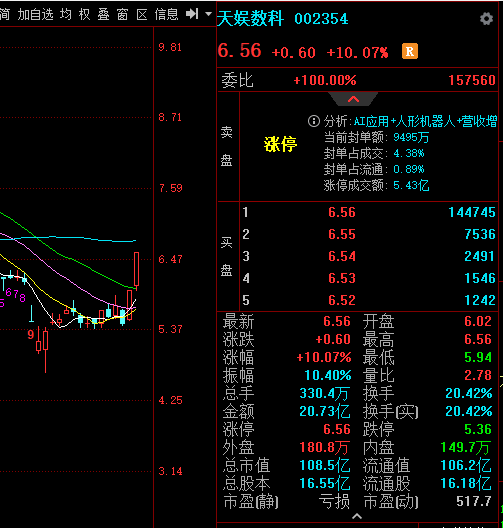Select the 区 toolbar item
Screen dimensions: 503x528
coord(142,14)
